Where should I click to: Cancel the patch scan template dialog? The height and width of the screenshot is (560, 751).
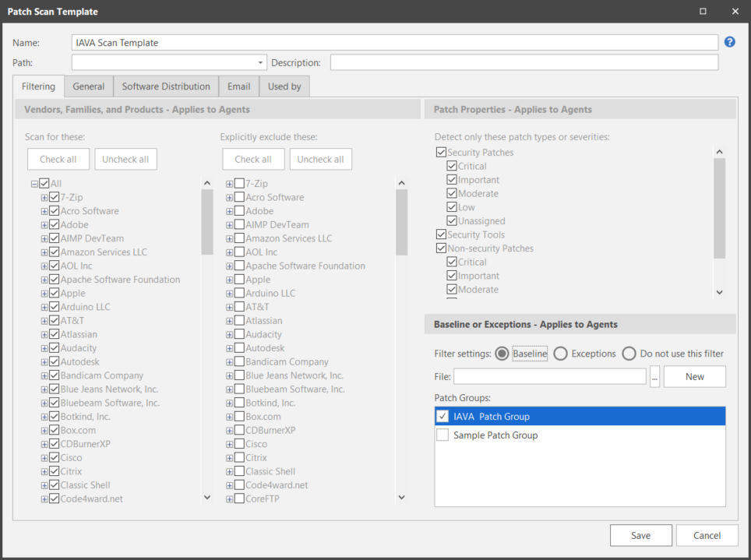(x=707, y=535)
